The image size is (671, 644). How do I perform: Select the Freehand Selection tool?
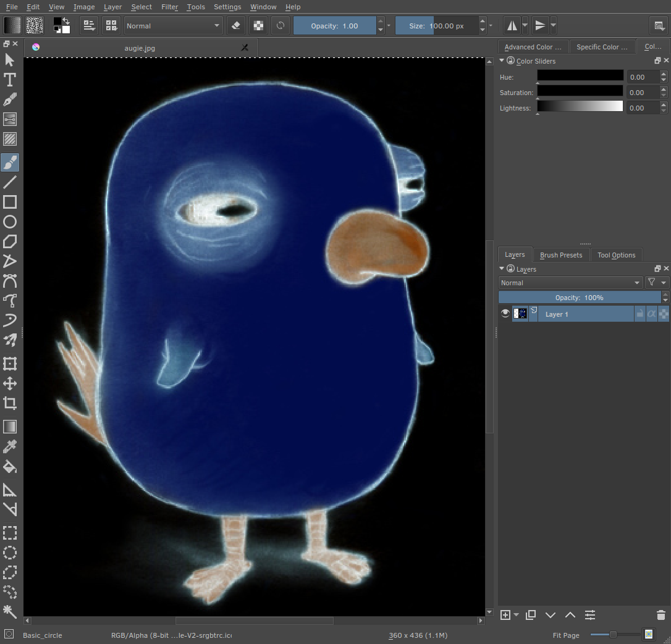(x=9, y=592)
